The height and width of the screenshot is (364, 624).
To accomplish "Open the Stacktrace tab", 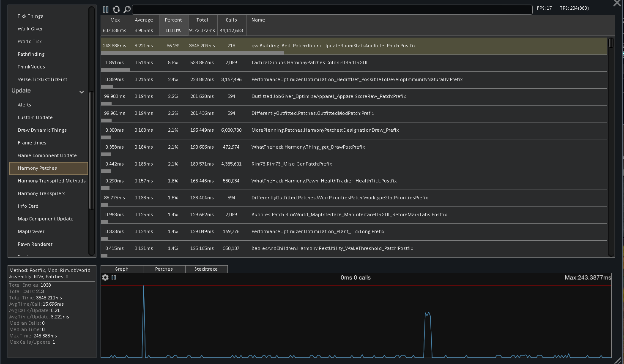I will (x=206, y=269).
